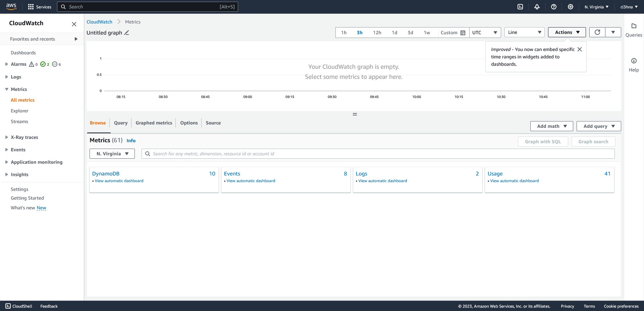Expand the Logs sidebar section
Viewport: 644px width, 311px height.
point(6,77)
